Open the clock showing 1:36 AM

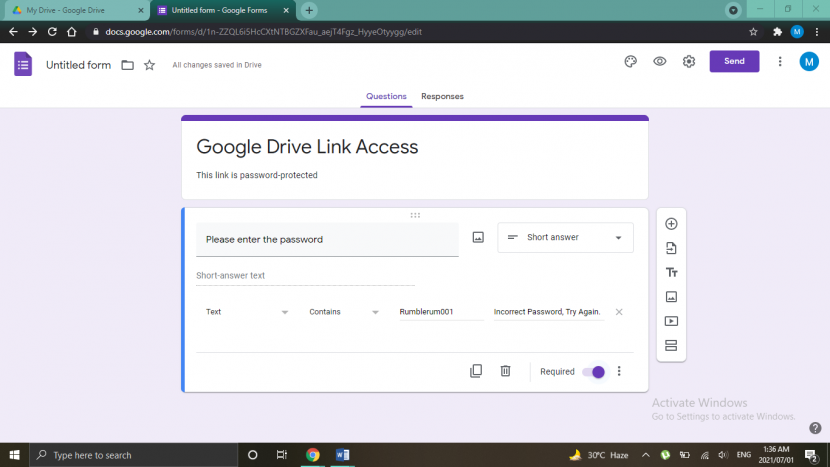click(x=776, y=455)
